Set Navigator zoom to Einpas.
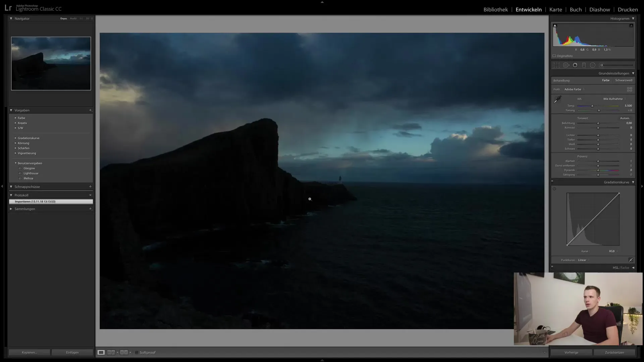The height and width of the screenshot is (362, 644). pyautogui.click(x=63, y=18)
